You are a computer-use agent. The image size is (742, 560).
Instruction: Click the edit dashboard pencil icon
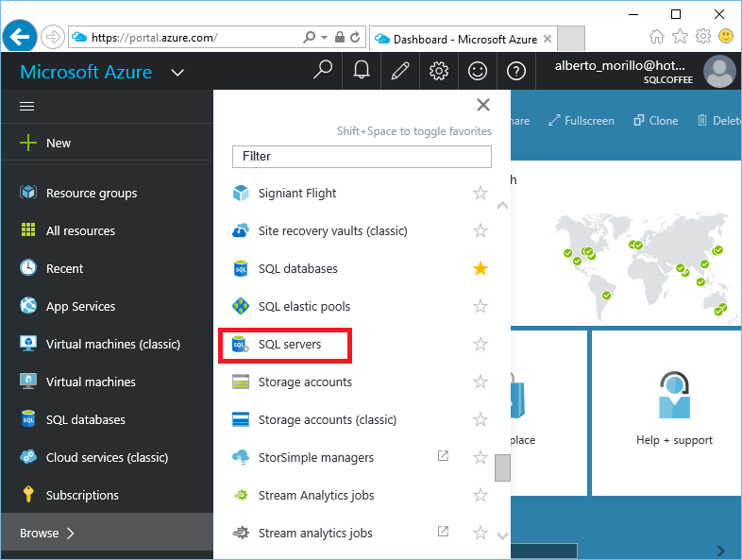coord(400,71)
